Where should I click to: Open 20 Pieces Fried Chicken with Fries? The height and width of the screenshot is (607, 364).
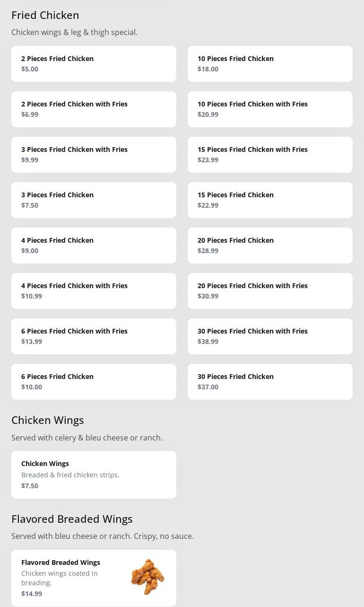[270, 291]
